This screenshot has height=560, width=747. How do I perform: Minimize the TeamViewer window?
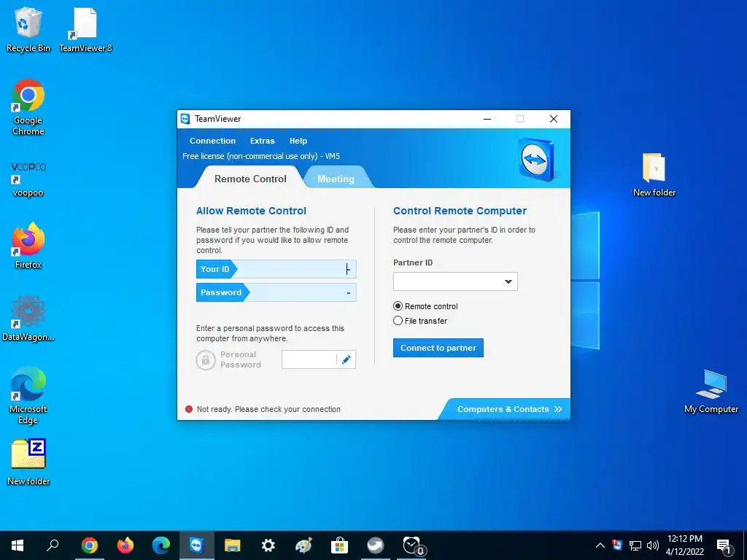(x=487, y=119)
